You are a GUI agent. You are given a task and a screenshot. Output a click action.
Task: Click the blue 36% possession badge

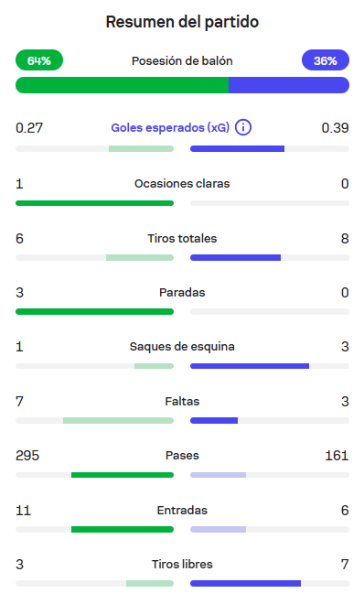326,60
